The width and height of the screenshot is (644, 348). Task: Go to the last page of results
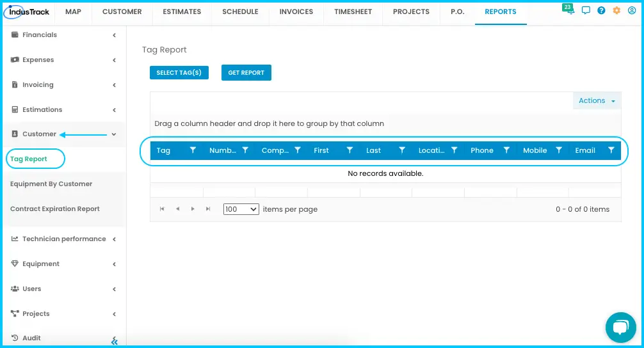(208, 209)
